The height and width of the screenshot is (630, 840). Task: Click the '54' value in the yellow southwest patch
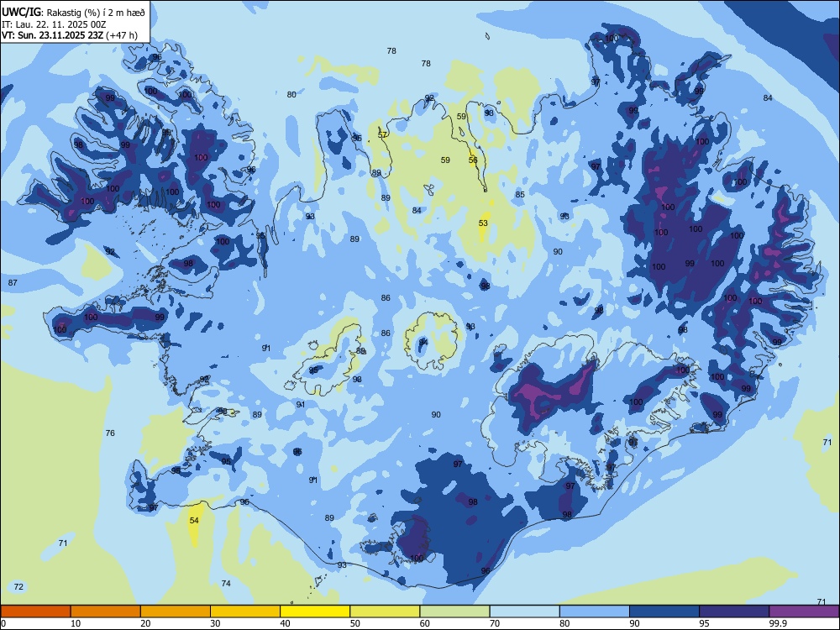coord(194,520)
